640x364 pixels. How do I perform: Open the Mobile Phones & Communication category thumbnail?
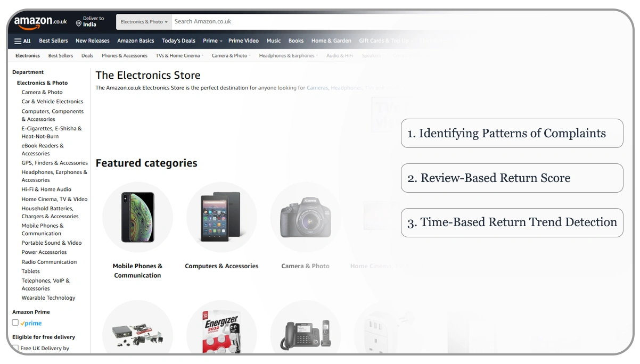click(137, 217)
